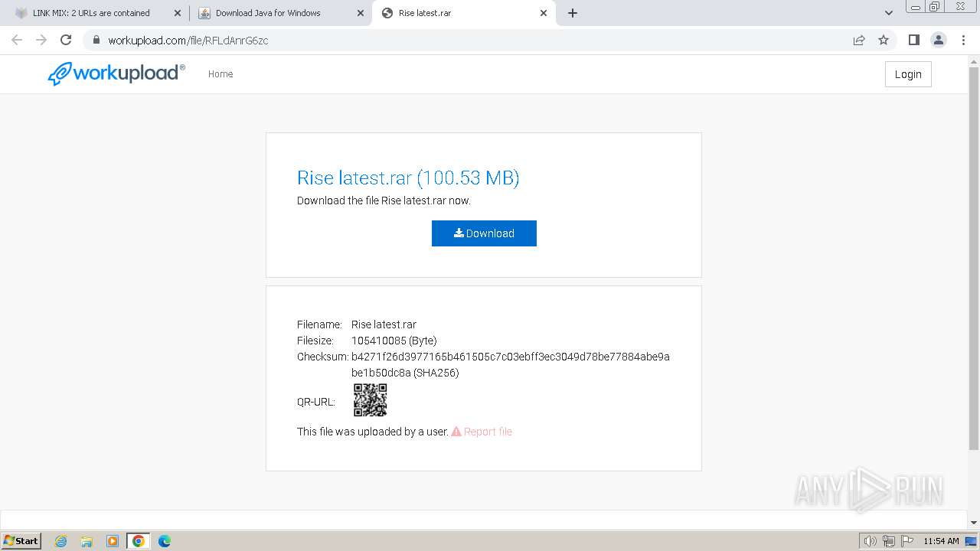Select the filename value Rise latest.rar

click(x=384, y=324)
